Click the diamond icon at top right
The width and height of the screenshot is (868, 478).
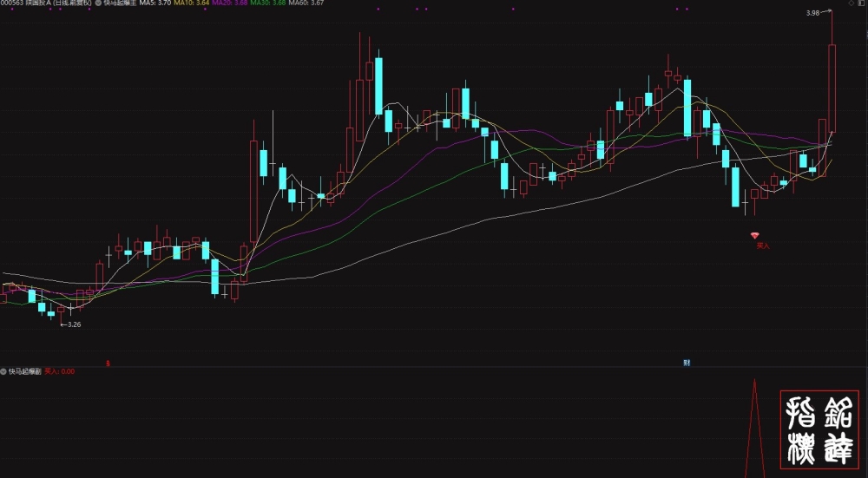[x=852, y=3]
